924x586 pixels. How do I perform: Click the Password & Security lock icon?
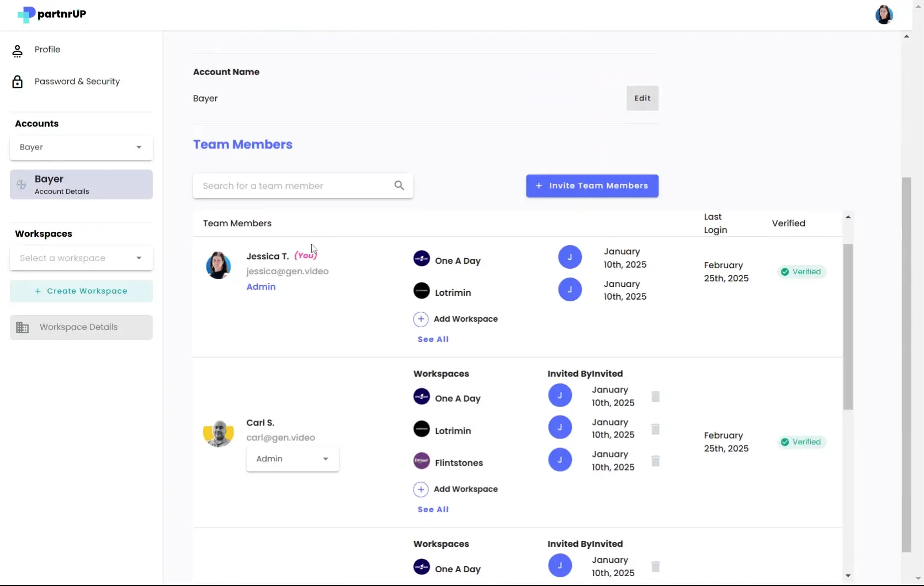17,81
